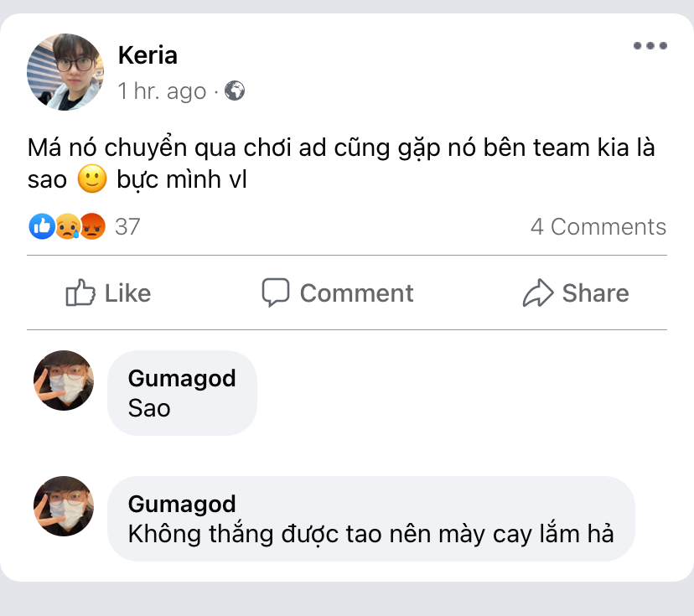Click the Share arrow icon
Screen dimensions: 694x616
[537, 292]
